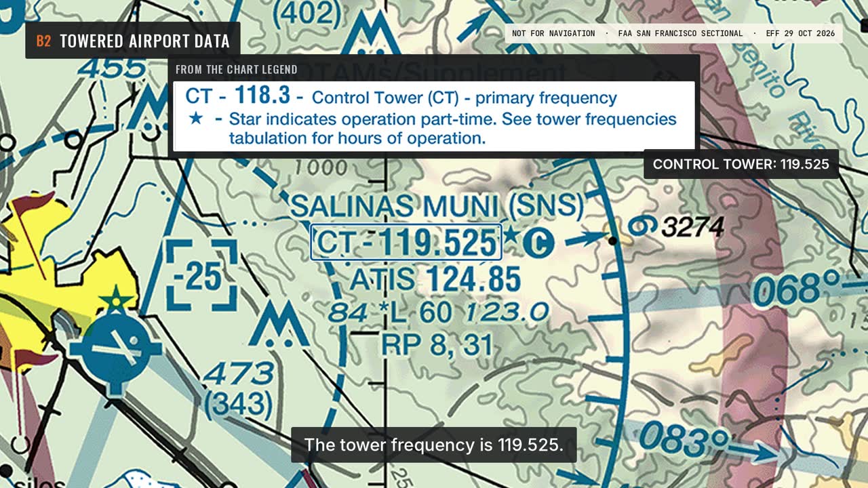Select the CT - 119.525 frequency text
The height and width of the screenshot is (488, 868).
click(406, 242)
